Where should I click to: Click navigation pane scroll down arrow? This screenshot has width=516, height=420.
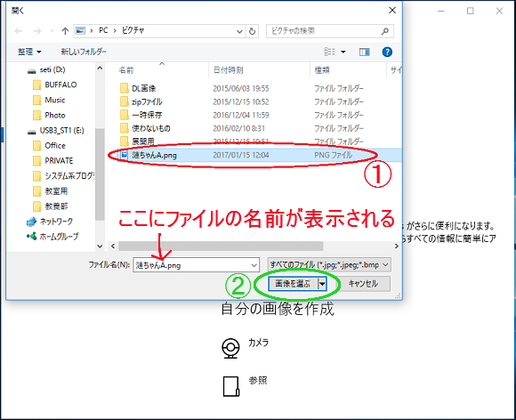click(100, 246)
